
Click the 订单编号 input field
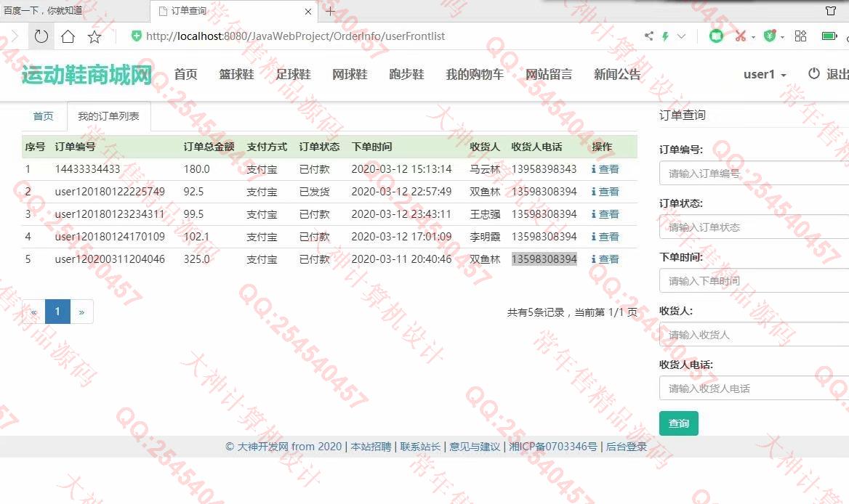755,174
